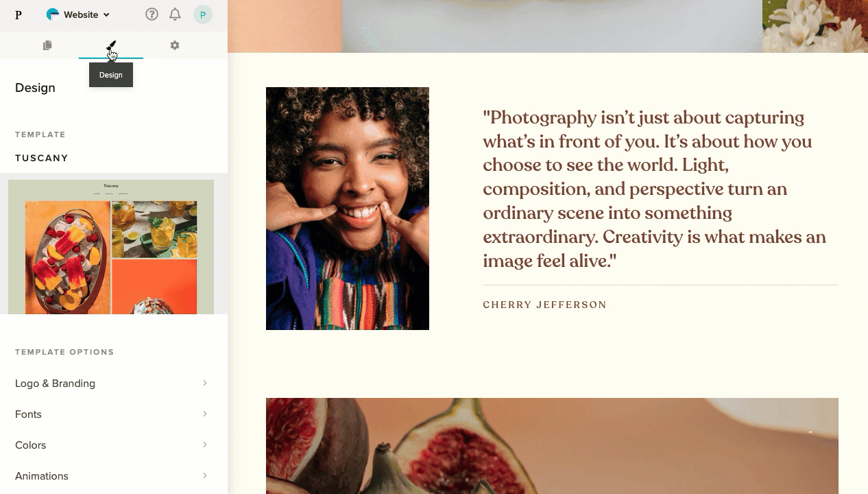The height and width of the screenshot is (494, 868).
Task: Expand the Animations options chevron
Action: (x=204, y=475)
